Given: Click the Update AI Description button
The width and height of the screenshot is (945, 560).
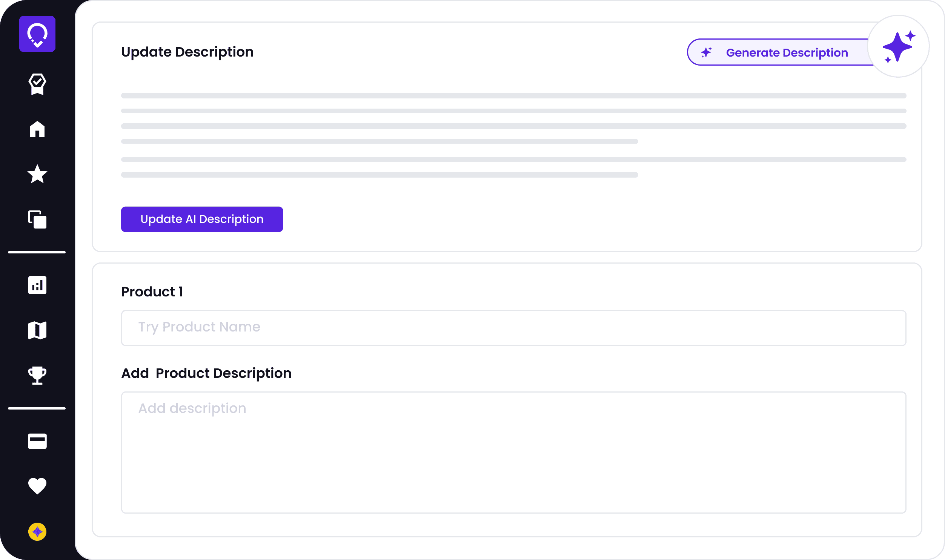Looking at the screenshot, I should click(202, 219).
